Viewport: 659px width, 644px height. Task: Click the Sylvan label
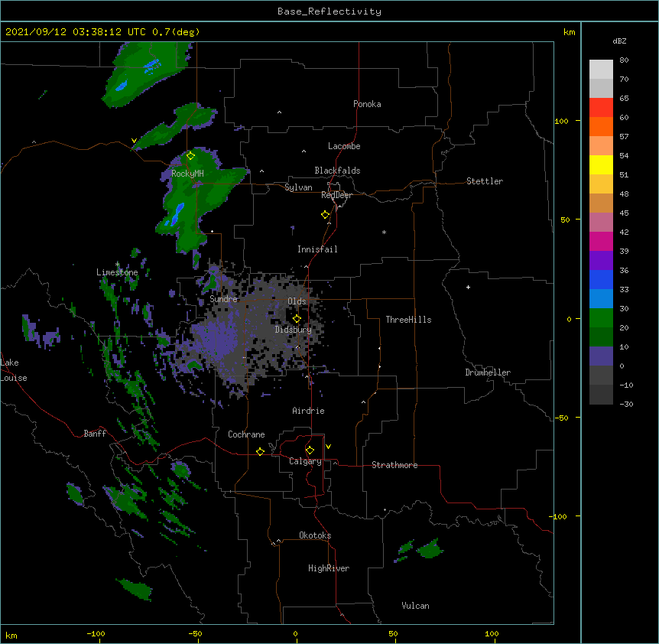pos(298,187)
